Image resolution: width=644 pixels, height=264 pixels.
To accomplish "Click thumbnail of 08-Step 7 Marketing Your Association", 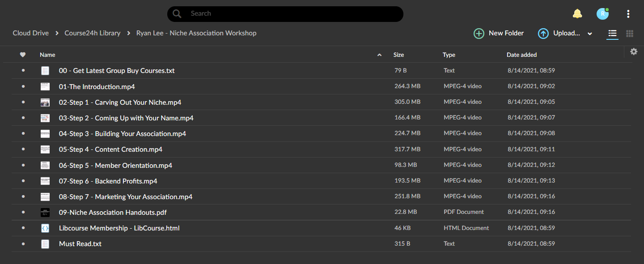I will [45, 197].
